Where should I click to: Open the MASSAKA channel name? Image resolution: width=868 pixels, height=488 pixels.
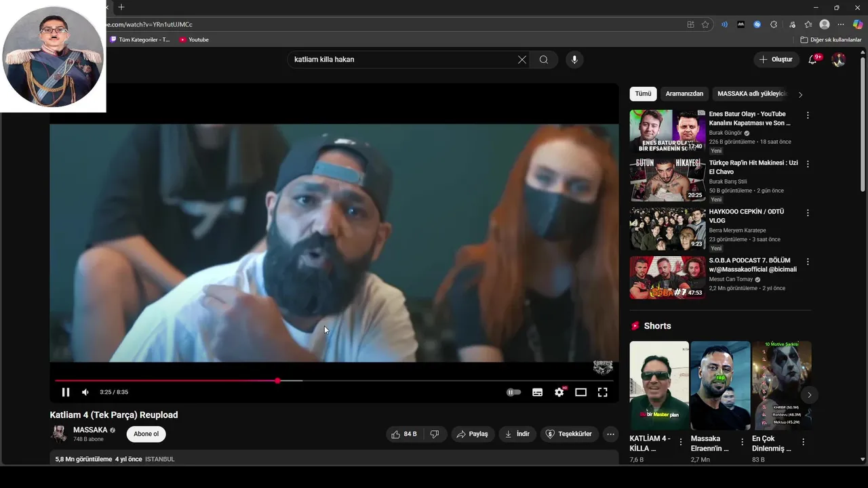tap(90, 430)
